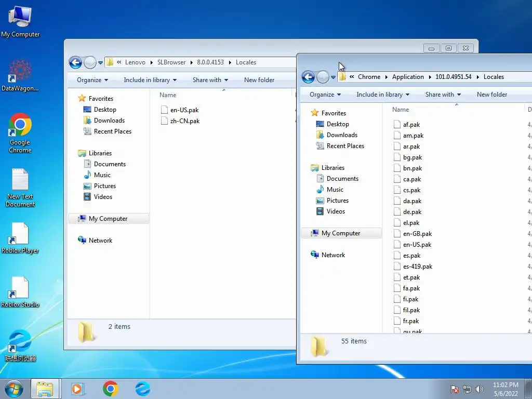Select Documents library in SLBrowser window

pyautogui.click(x=110, y=164)
